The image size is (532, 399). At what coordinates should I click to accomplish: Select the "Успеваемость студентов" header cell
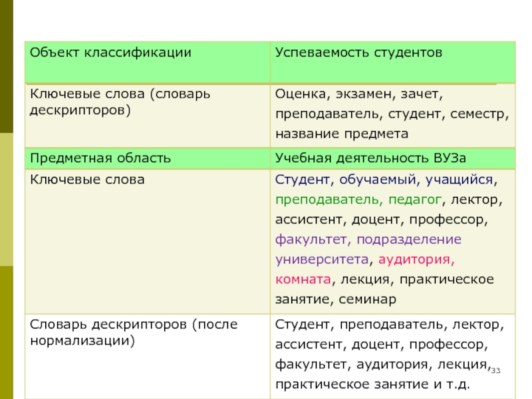(359, 52)
